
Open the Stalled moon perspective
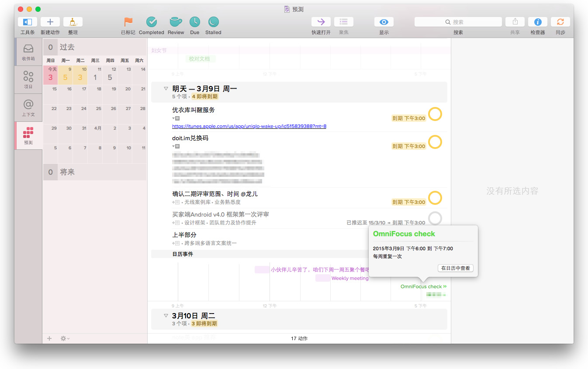pos(213,22)
